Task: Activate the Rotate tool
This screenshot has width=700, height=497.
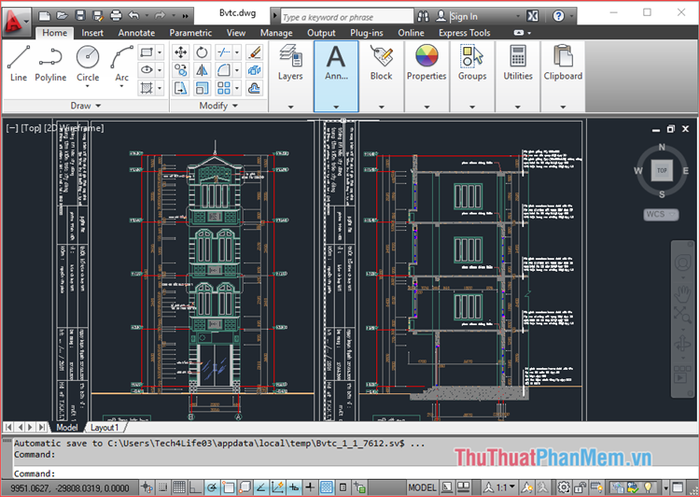Action: (x=202, y=52)
